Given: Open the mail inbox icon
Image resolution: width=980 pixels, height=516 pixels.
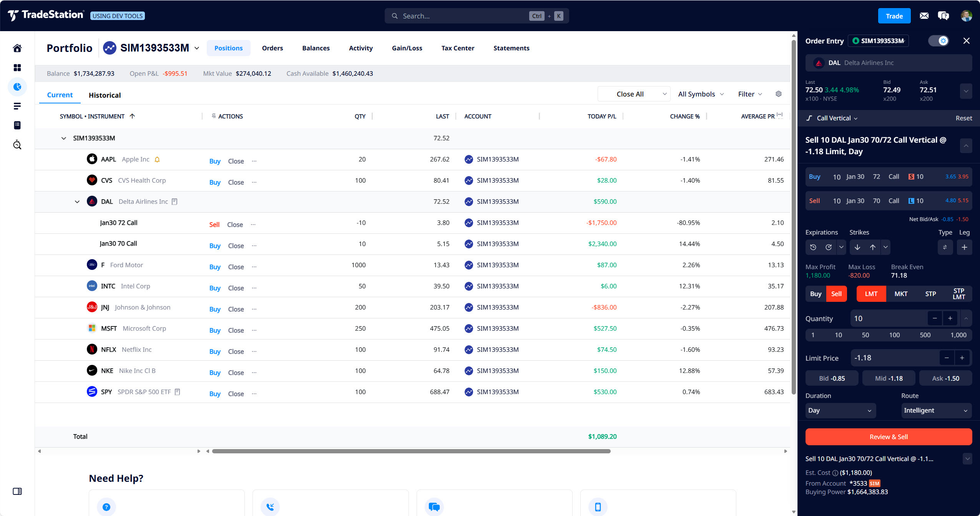Looking at the screenshot, I should pos(924,16).
